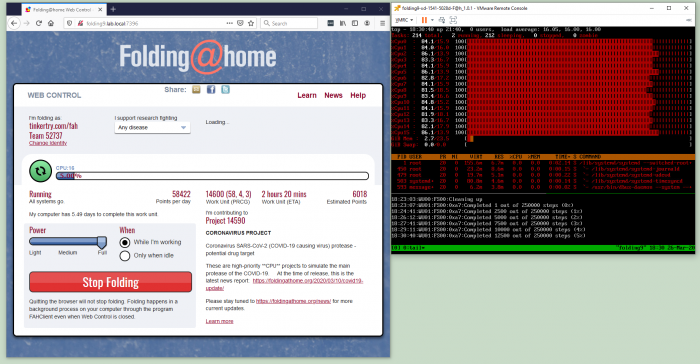Open the 'Any disease' research dropdown
Image resolution: width=700 pixels, height=364 pixels.
(x=152, y=128)
